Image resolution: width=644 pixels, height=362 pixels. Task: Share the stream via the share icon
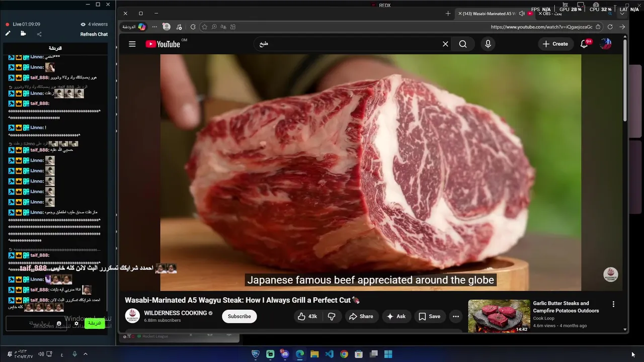(x=39, y=34)
